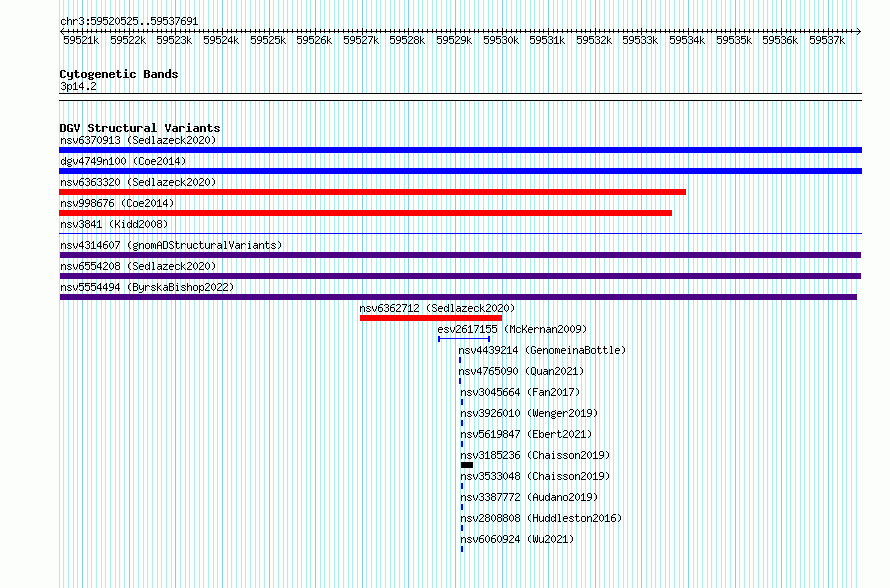
Task: Open variant nsv6363320 (Sedlazeck2020) label
Action: [138, 182]
